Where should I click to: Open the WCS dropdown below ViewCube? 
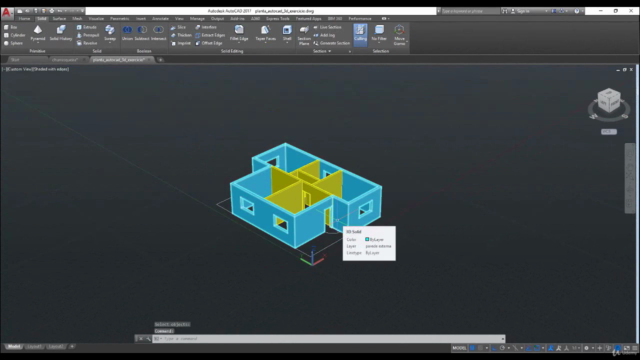(x=609, y=131)
